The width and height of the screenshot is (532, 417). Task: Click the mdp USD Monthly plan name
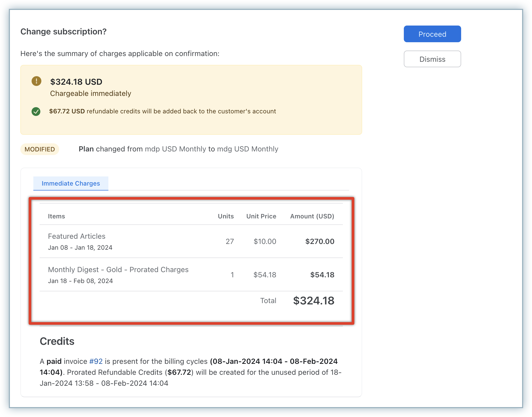(x=175, y=149)
